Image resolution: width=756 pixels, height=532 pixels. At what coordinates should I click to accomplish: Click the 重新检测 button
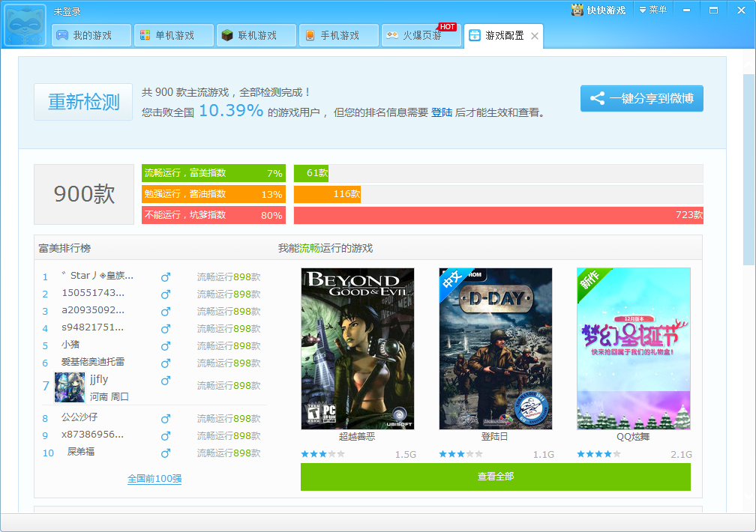[83, 102]
